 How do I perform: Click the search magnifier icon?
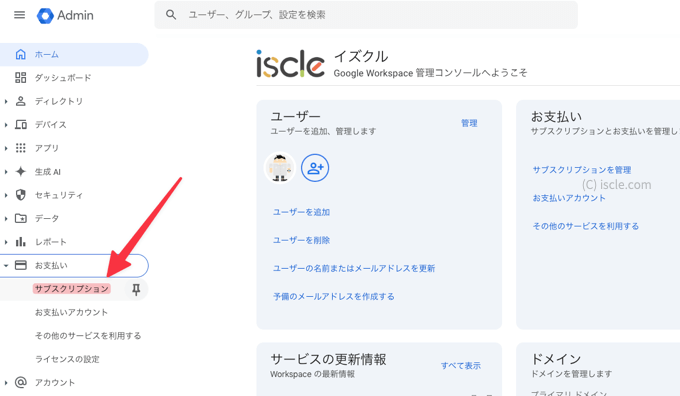coord(171,15)
